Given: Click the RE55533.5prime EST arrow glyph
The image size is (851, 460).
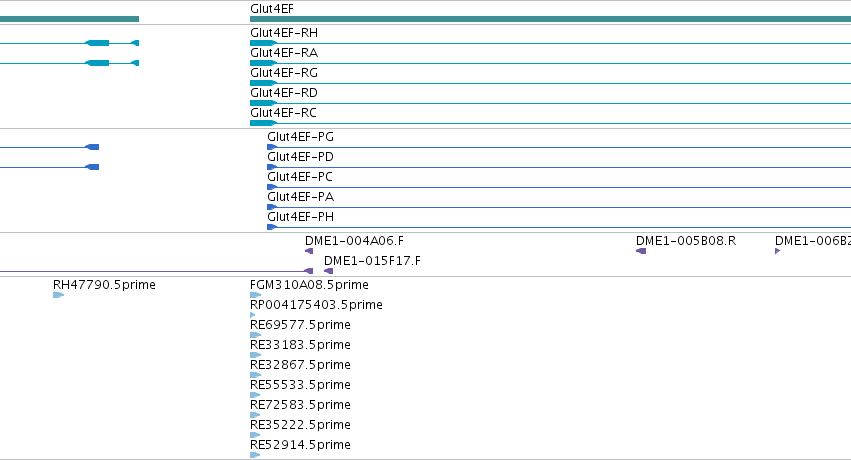Looking at the screenshot, I should coord(255,395).
